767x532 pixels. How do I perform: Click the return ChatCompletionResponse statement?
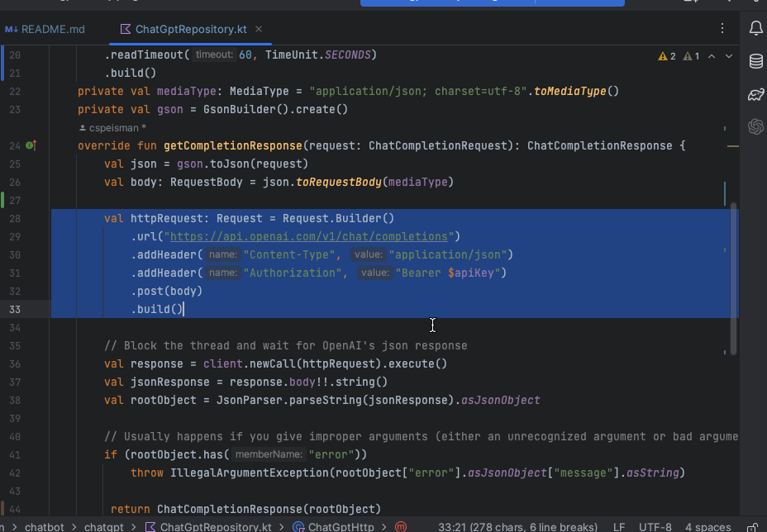pyautogui.click(x=245, y=509)
